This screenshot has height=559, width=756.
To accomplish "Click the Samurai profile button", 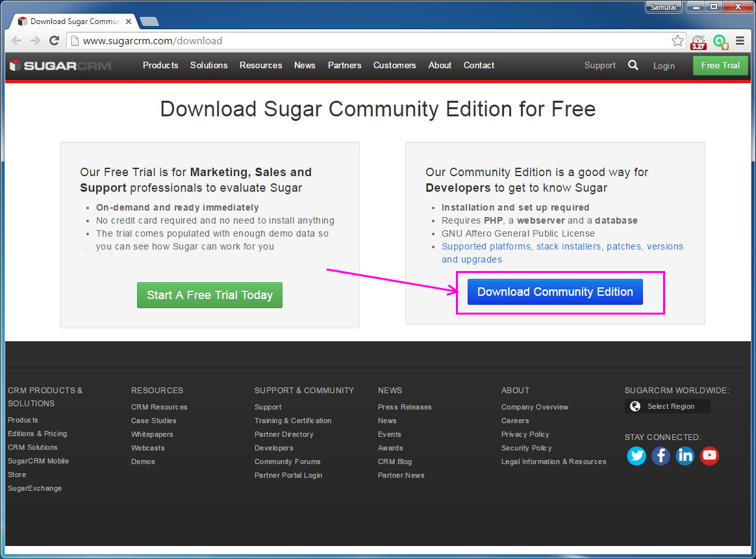I will click(x=663, y=6).
